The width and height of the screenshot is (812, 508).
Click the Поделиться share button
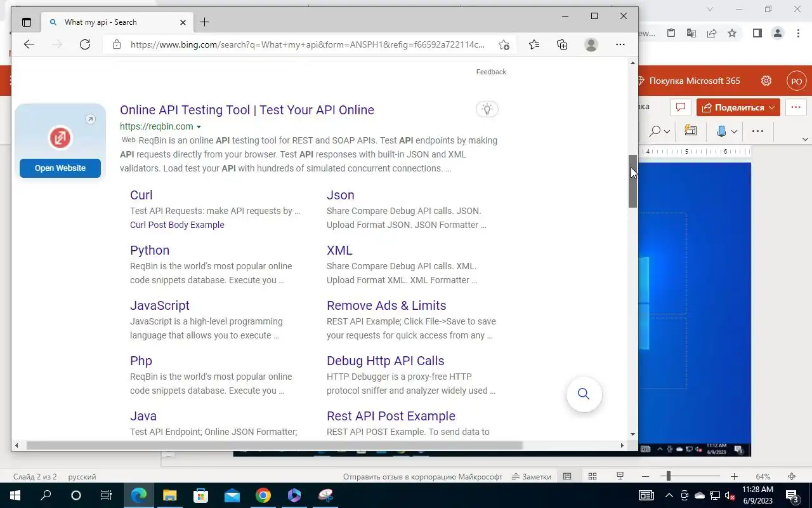(738, 107)
